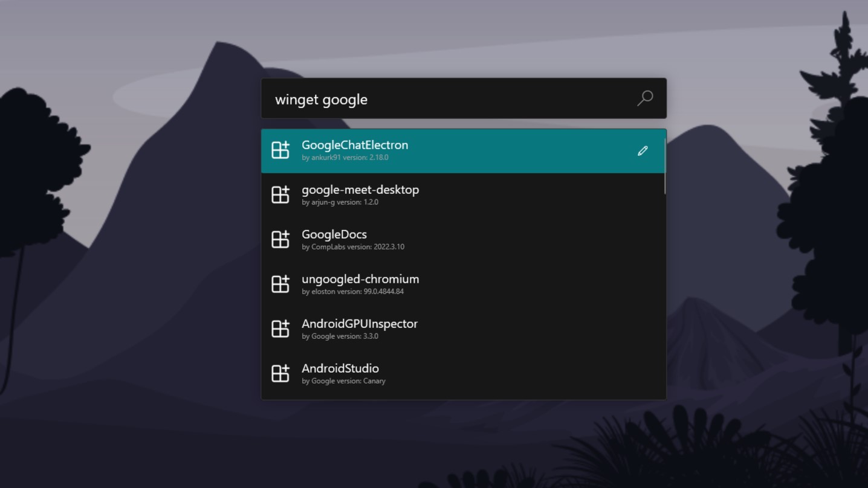
Task: Click the package icon beside ungoogled-chromium
Action: pyautogui.click(x=280, y=284)
